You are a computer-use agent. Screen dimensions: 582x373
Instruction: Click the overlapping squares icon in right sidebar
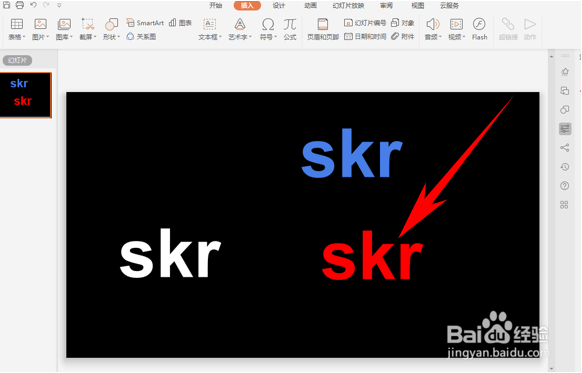click(565, 91)
